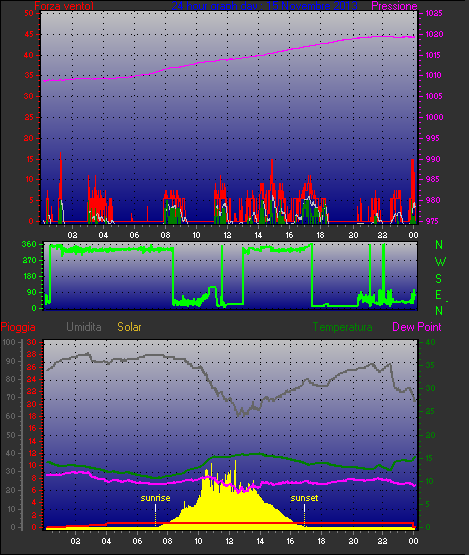This screenshot has height=555, width=469.
Task: Click hour label 12 under wind chart
Action: coord(227,235)
